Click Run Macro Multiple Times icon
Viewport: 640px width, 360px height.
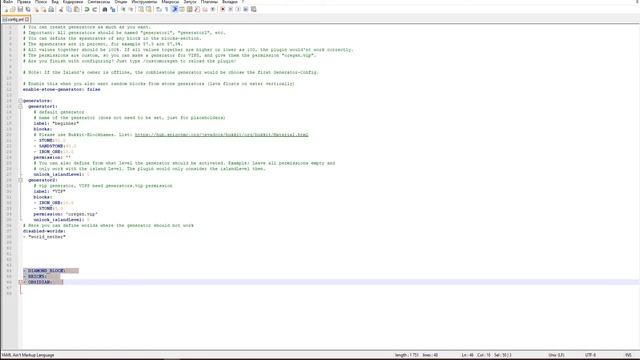click(246, 9)
